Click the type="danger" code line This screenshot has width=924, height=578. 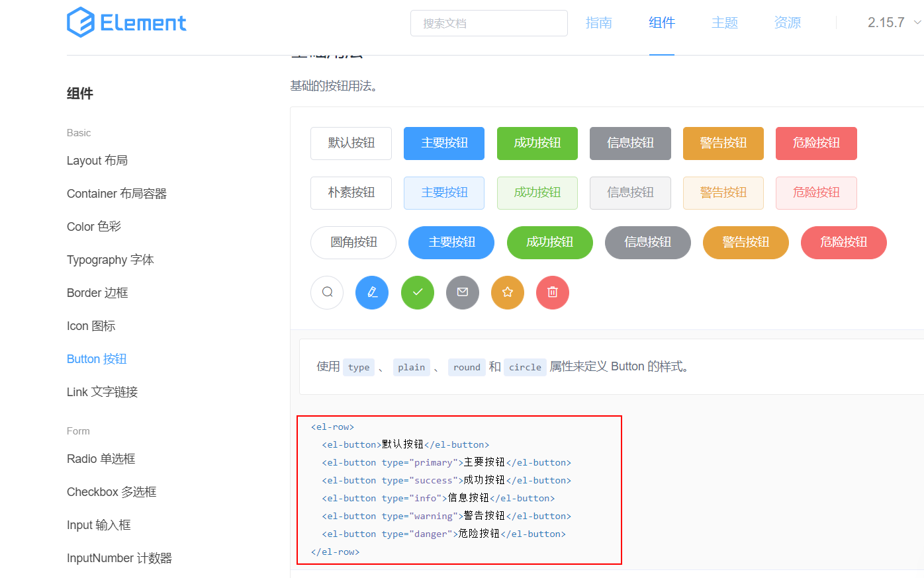tap(444, 534)
